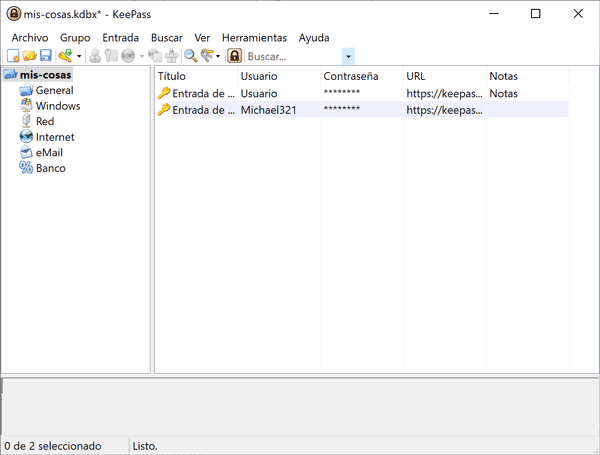Open show entries dropdown arrow

pyautogui.click(x=218, y=56)
